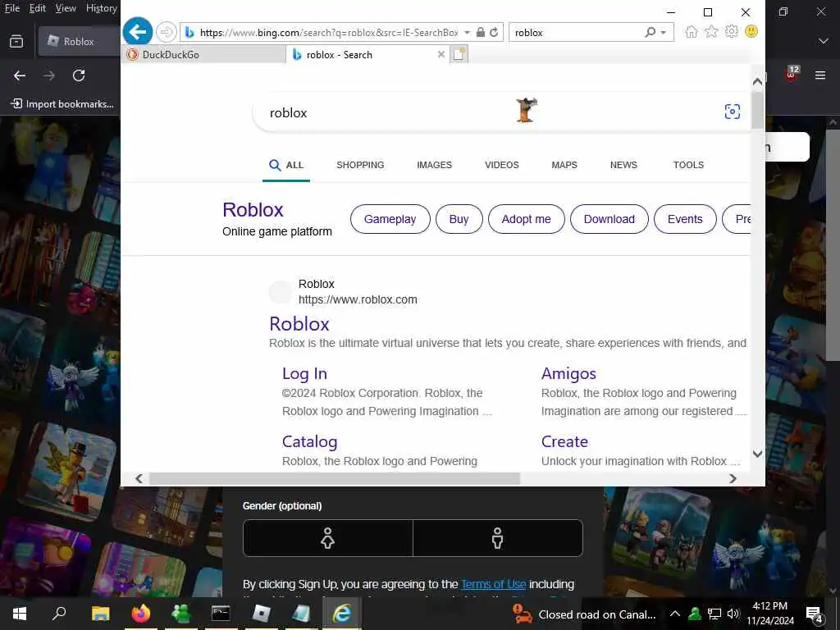Click the vertical scrollbar down arrow

757,454
